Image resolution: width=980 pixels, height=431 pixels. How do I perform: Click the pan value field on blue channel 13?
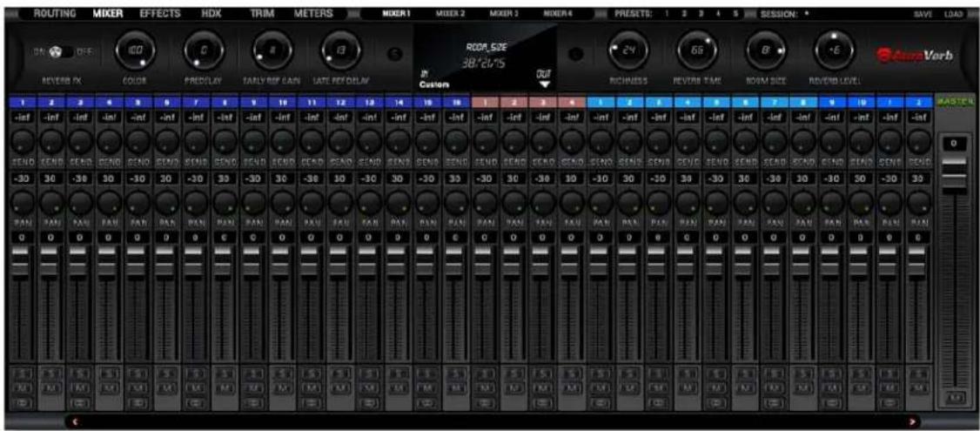point(367,178)
